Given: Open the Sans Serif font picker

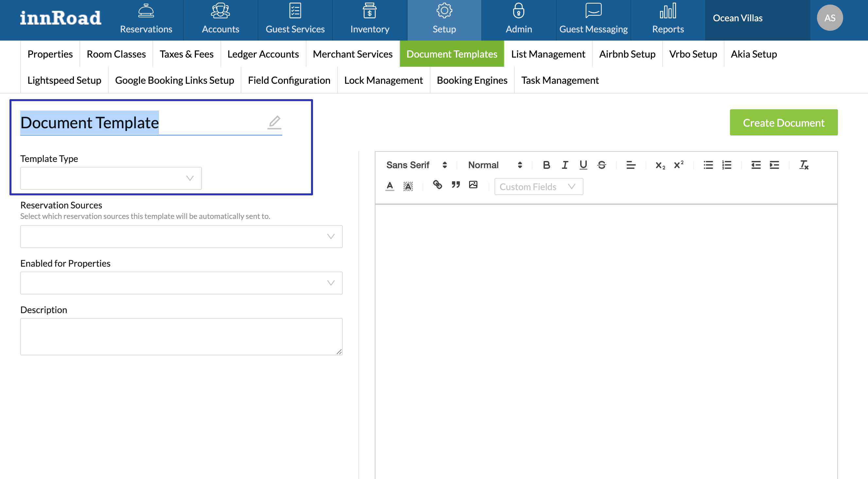Looking at the screenshot, I should pyautogui.click(x=416, y=165).
